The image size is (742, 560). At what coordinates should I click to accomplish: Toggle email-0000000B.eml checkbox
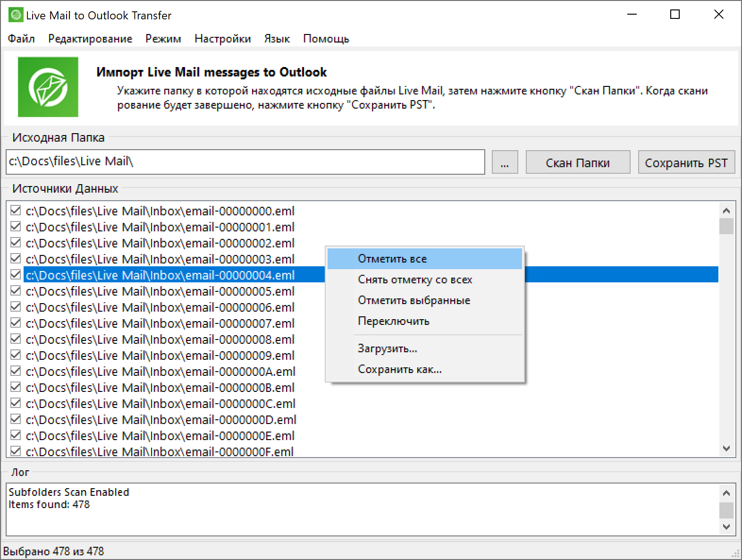16,387
